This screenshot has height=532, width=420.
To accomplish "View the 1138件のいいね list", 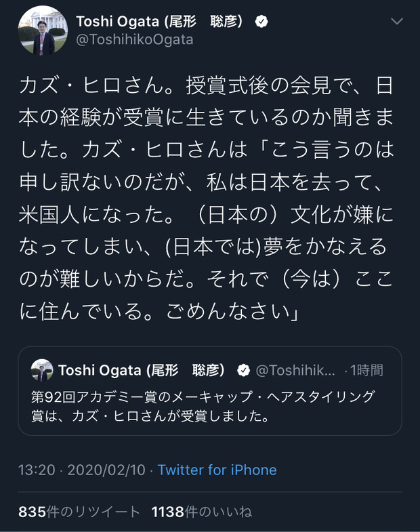I will tap(201, 512).
